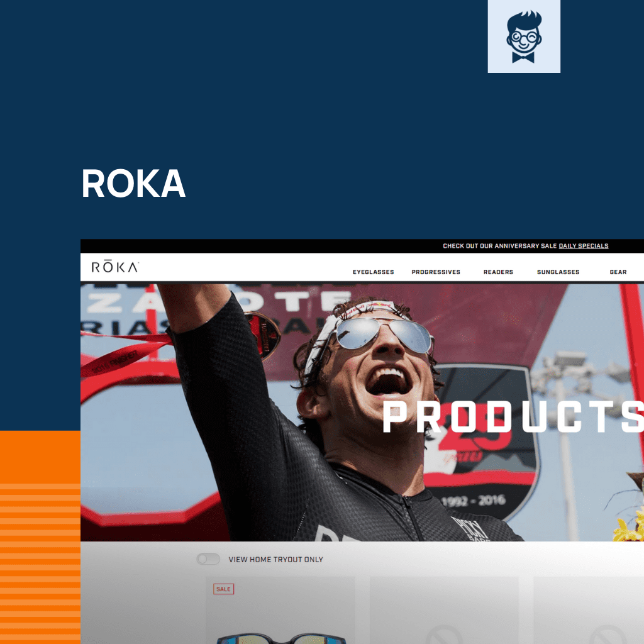Click the solid orange color block
The image size is (644, 644).
(x=40, y=457)
